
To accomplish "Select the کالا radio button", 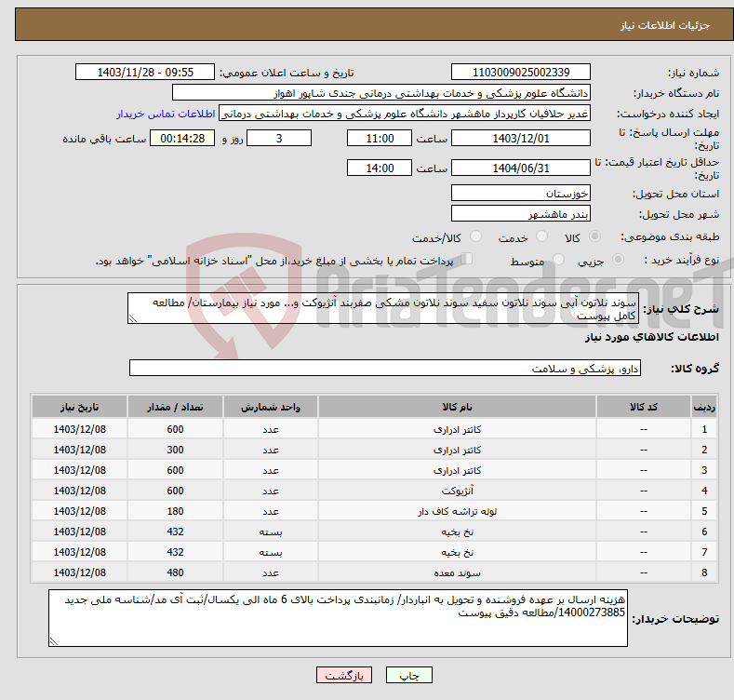I will click(594, 236).
